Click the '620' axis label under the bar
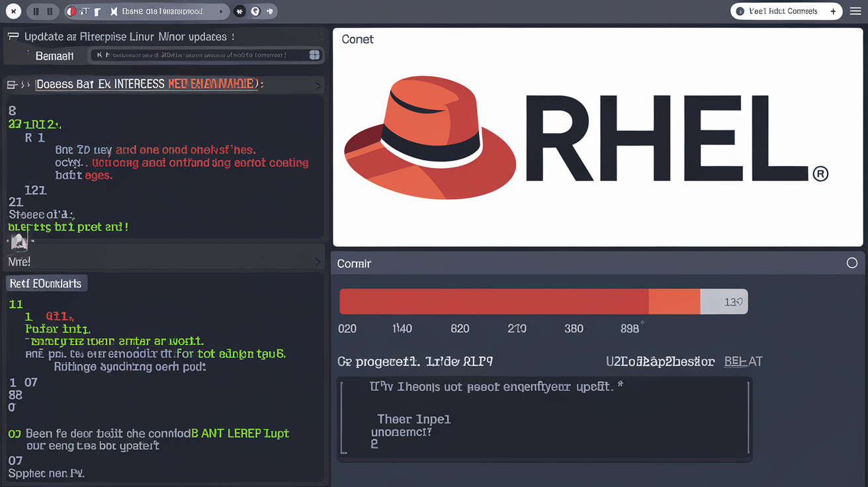Screen dimensions: 868x487 coord(460,328)
